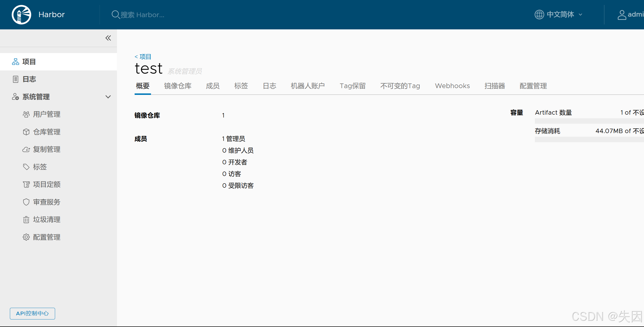Click the 垃圾清理 trash can icon
644x327 pixels.
[x=26, y=220]
